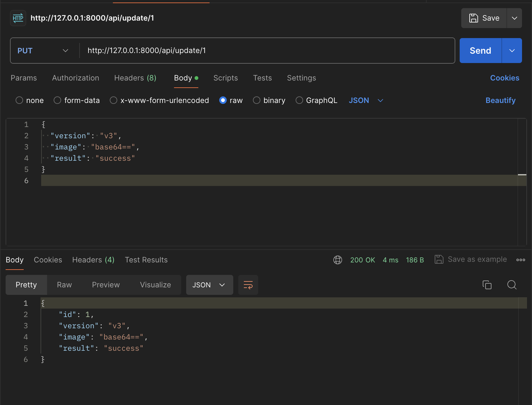Screen dimensions: 532x405
Task: Select x-www-form-urlencoded body type
Action: click(x=114, y=100)
